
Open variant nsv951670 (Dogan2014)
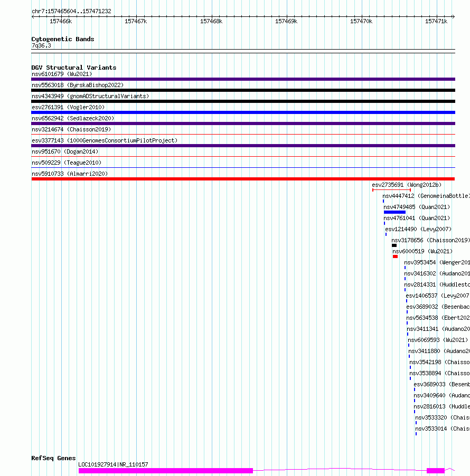pyautogui.click(x=65, y=151)
